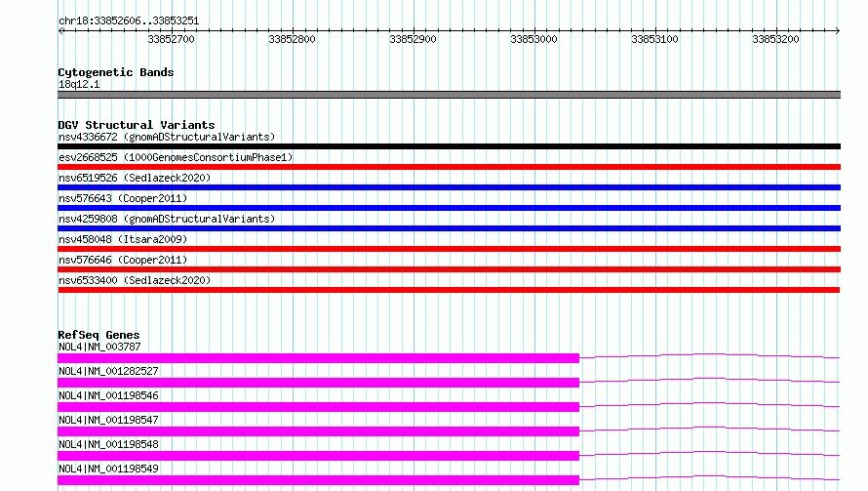
Task: Click ruler position 33852700
Action: [171, 39]
